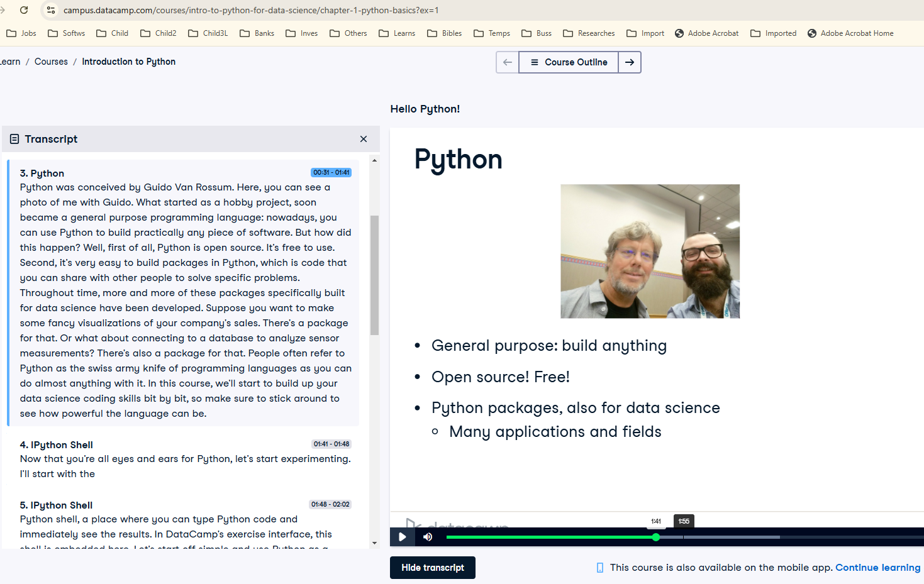
Task: Open the Imported bookmarks folder
Action: pyautogui.click(x=774, y=33)
